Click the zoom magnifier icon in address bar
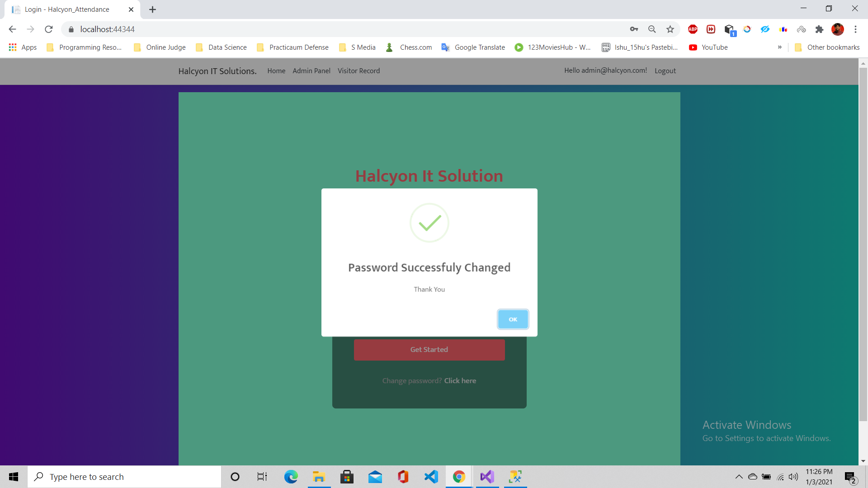868x488 pixels. [x=652, y=29]
